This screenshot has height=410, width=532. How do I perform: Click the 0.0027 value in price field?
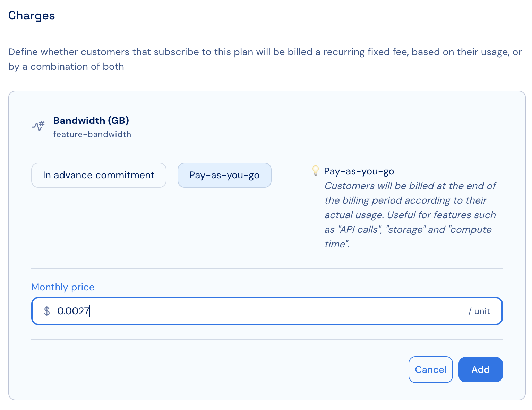click(x=73, y=311)
